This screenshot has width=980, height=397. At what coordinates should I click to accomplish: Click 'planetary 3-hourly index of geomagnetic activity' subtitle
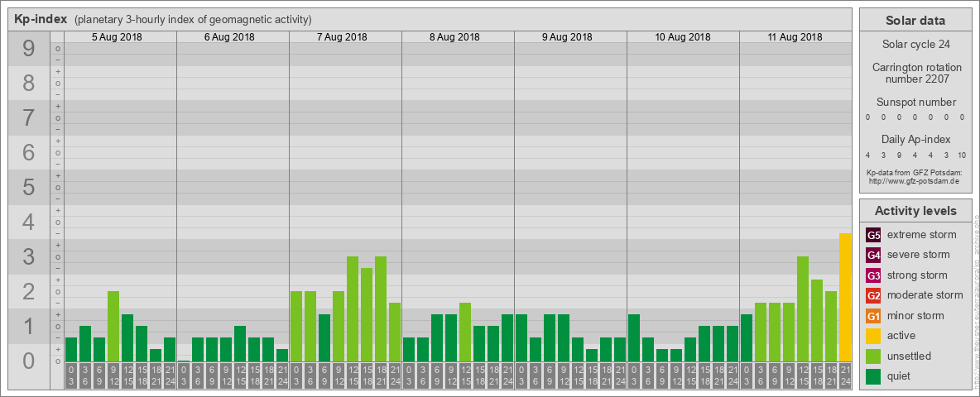pos(193,19)
